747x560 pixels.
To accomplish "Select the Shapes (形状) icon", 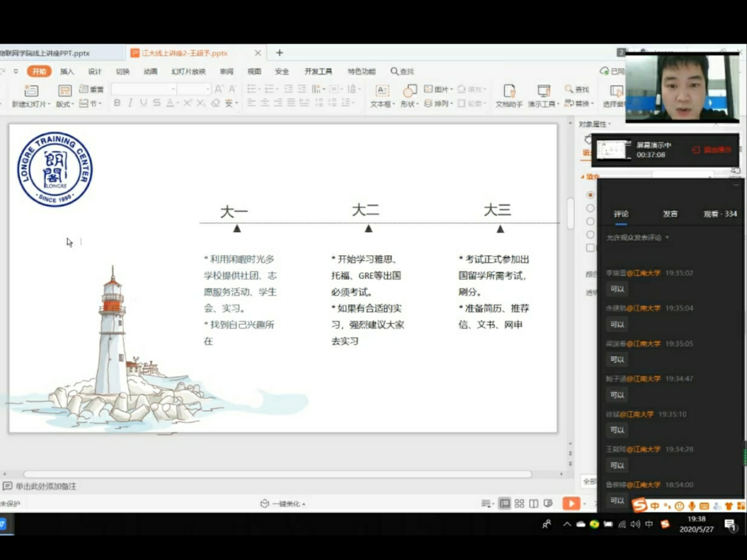I will click(410, 91).
